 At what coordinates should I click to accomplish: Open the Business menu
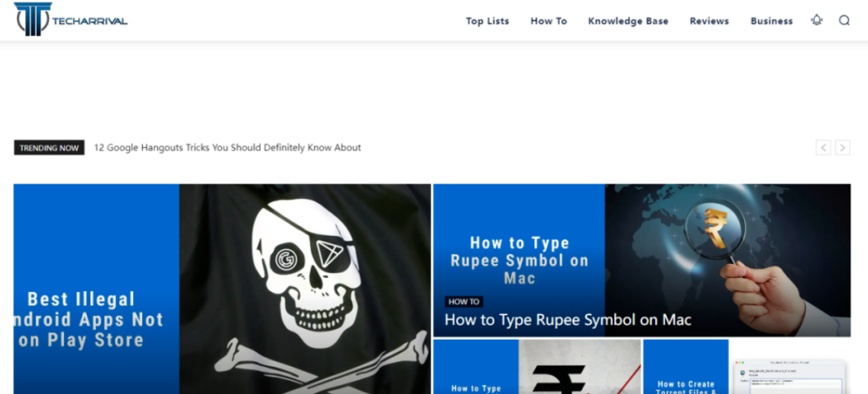pos(772,21)
